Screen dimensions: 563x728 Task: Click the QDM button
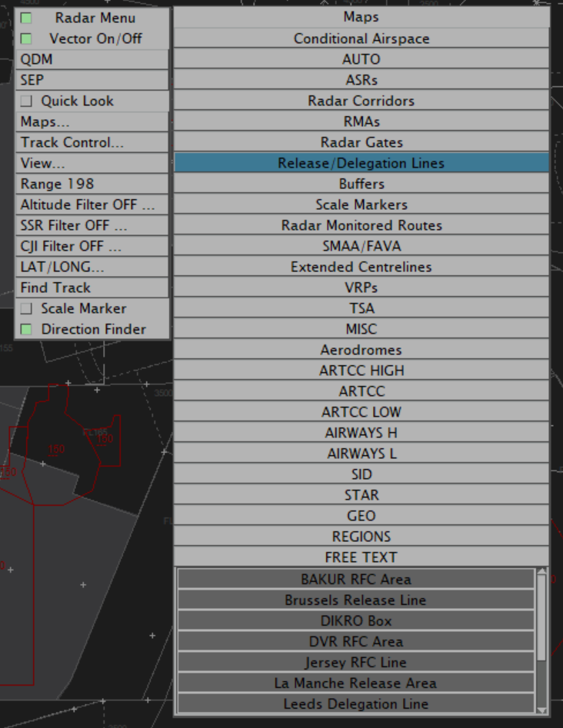coord(92,59)
